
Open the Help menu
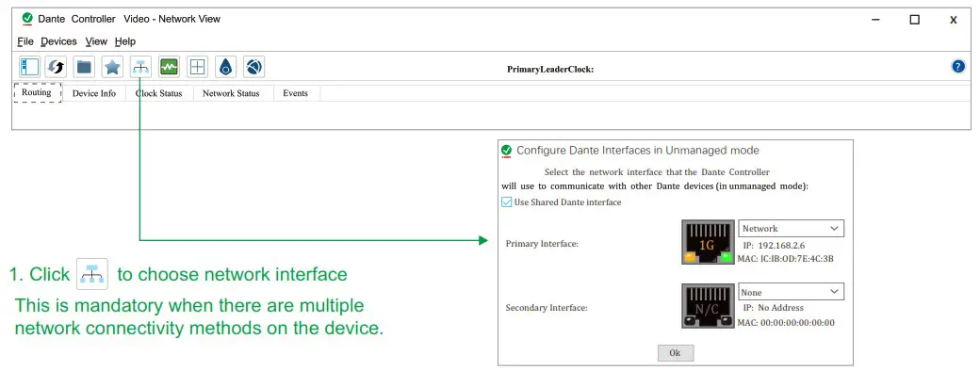tap(125, 41)
